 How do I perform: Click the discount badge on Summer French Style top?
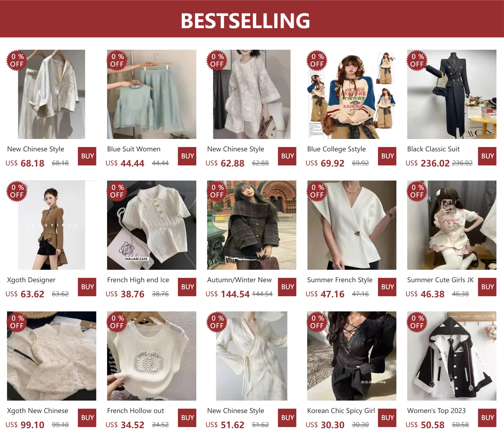[x=317, y=191]
